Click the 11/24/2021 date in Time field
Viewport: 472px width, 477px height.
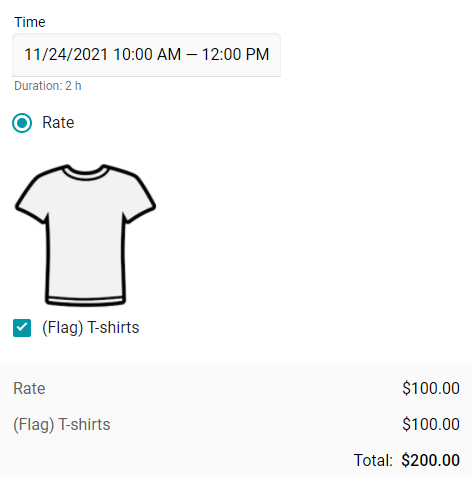pyautogui.click(x=66, y=54)
